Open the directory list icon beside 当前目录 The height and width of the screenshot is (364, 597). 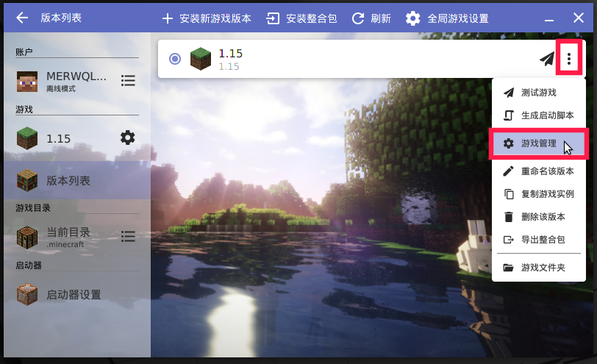pos(128,237)
